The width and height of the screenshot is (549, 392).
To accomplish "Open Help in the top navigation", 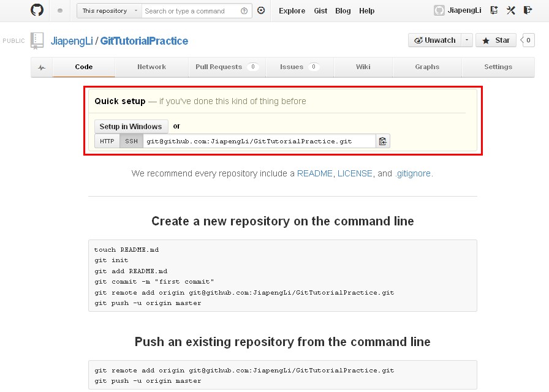I will point(366,11).
